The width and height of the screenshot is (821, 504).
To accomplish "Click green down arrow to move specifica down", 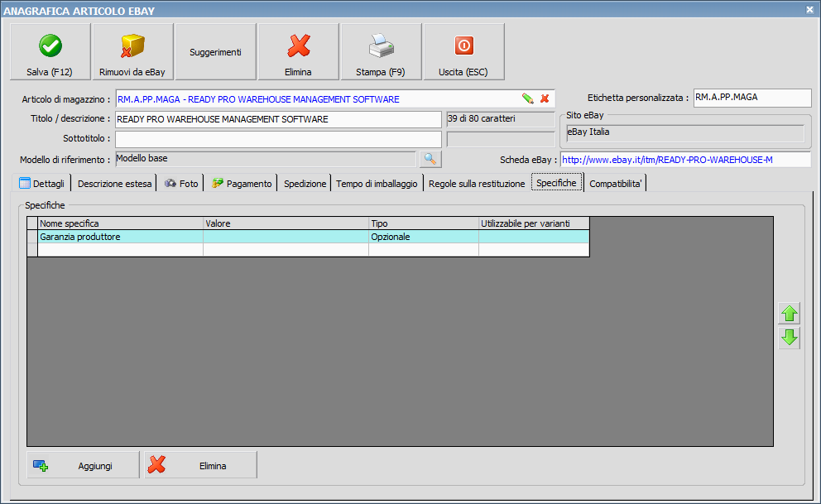I will click(x=790, y=337).
